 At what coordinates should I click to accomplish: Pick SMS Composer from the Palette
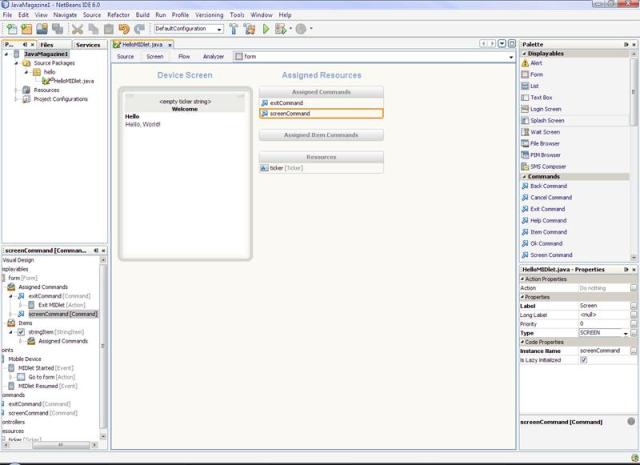point(547,167)
